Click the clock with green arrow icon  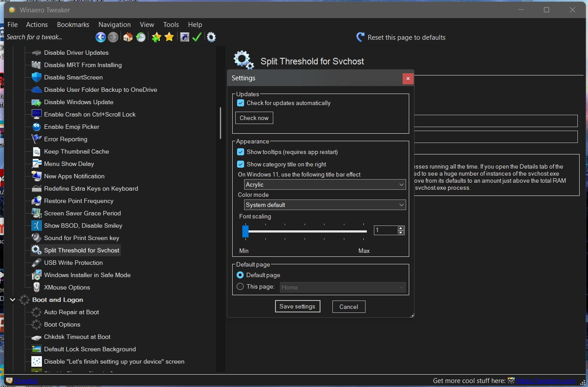[141, 37]
